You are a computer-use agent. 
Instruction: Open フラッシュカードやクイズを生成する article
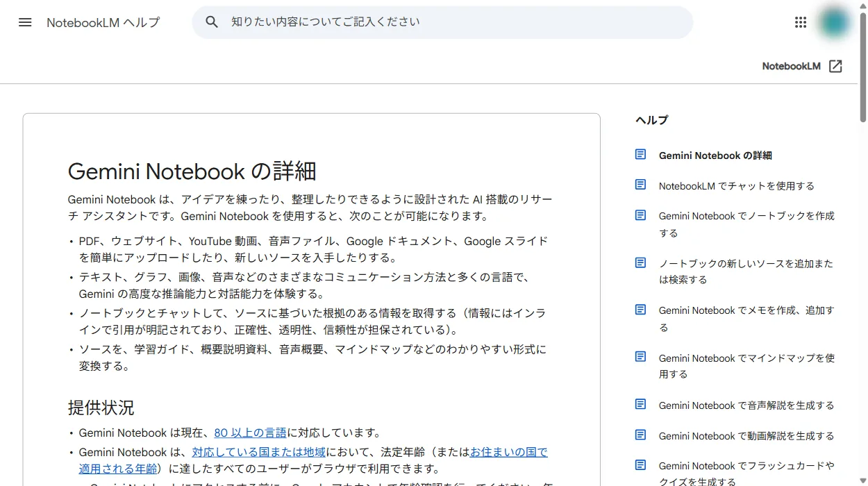coord(746,474)
